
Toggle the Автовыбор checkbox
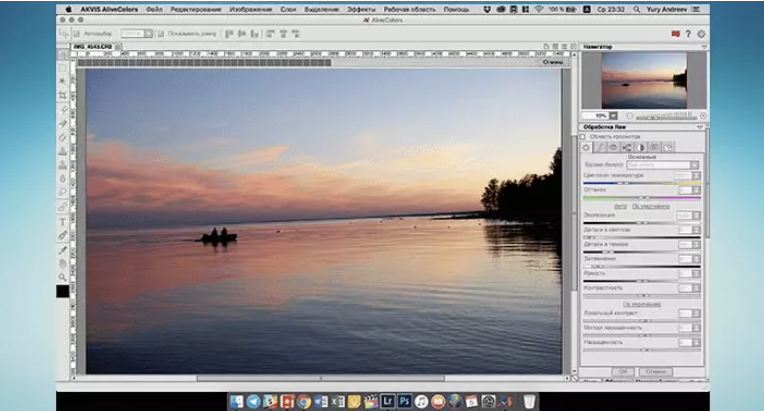[x=76, y=34]
